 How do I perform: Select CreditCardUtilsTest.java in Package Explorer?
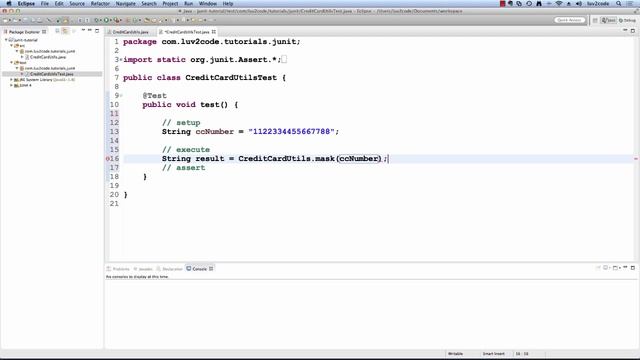[52, 74]
